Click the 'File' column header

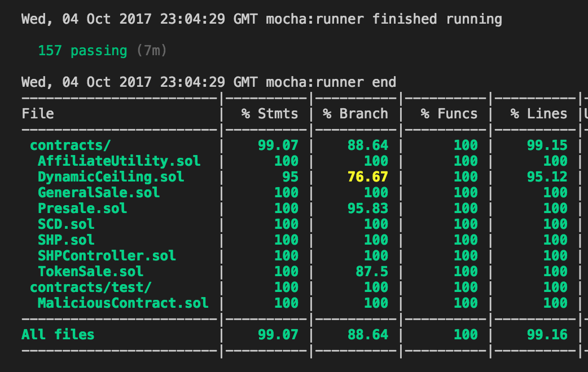[x=38, y=113]
